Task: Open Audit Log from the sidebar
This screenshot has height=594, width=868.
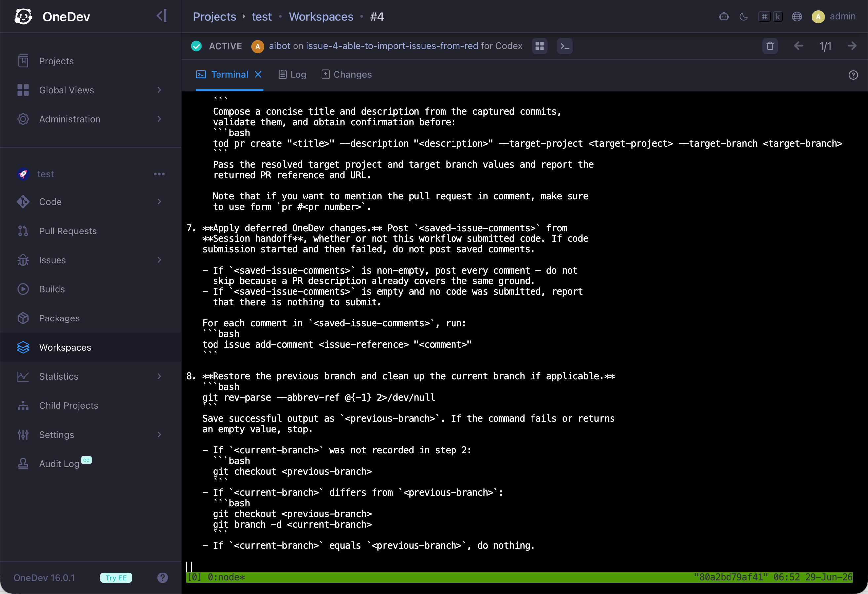Action: (59, 464)
